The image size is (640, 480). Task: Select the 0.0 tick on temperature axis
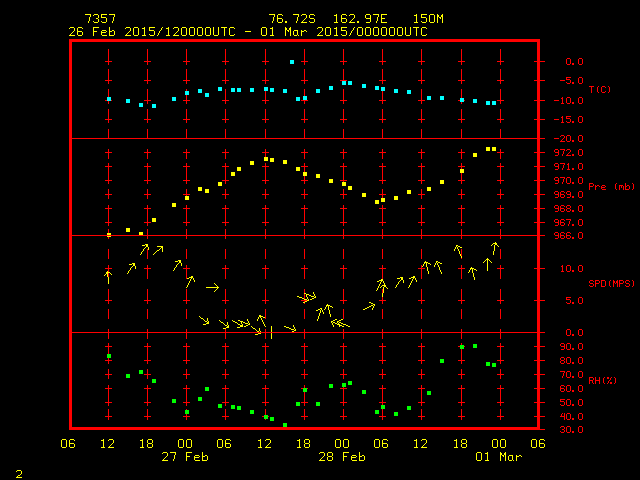[574, 62]
